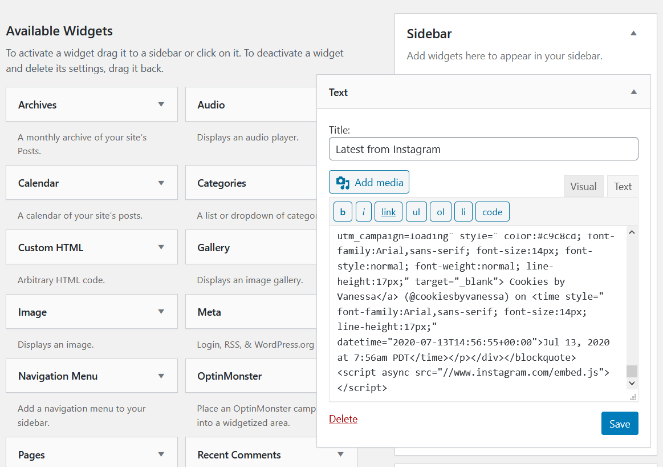This screenshot has height=467, width=663.
Task: Edit the widget Title field
Action: click(484, 149)
